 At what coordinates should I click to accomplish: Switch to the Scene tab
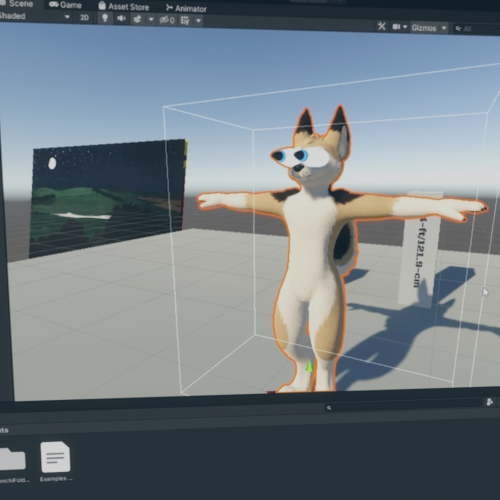pos(17,4)
